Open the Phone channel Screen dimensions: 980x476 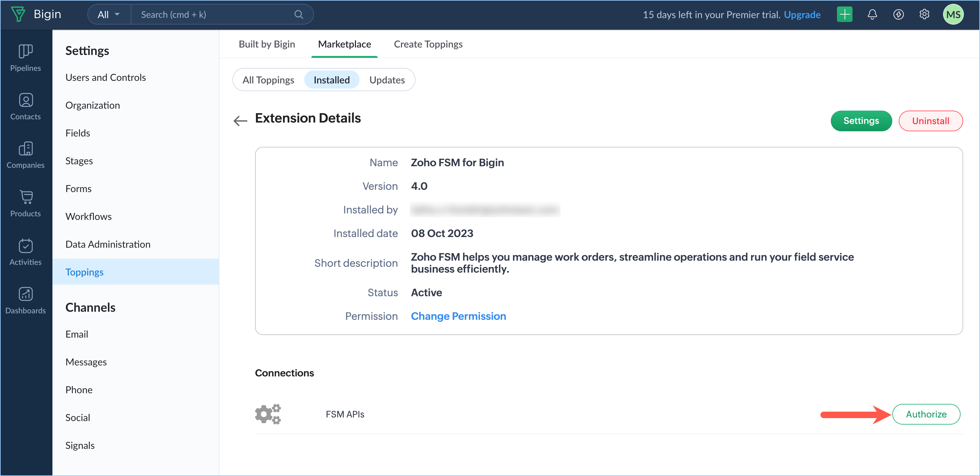click(79, 390)
